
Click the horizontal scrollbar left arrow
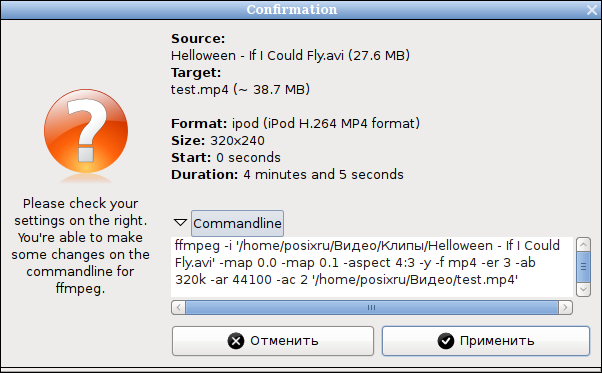pyautogui.click(x=178, y=307)
